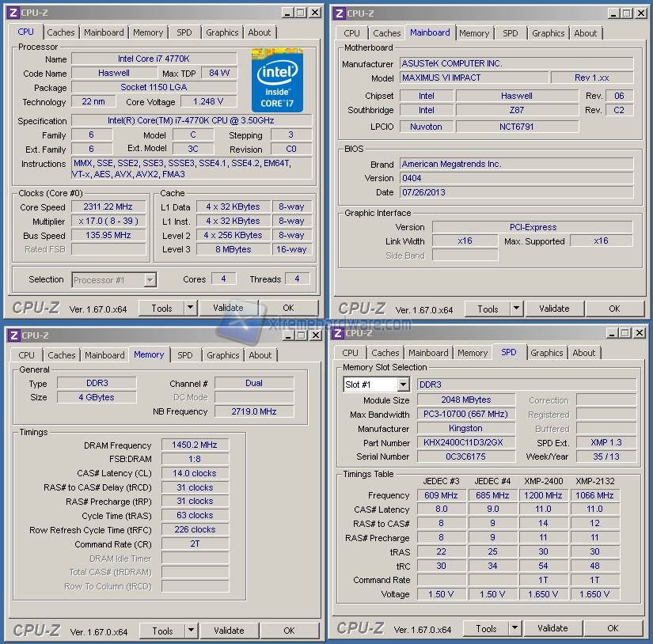Click OK in the Memory window
The image size is (653, 644).
click(x=289, y=631)
